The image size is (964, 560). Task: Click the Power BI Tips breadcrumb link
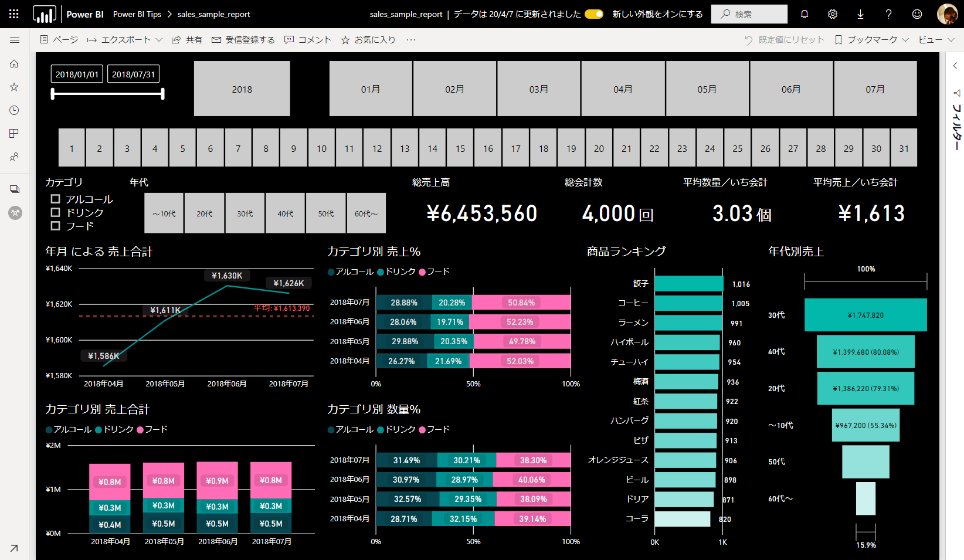(137, 14)
